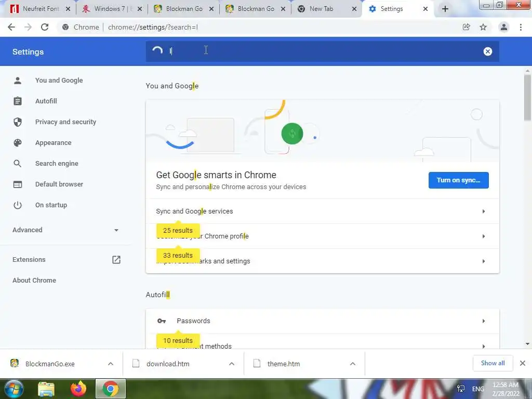532x399 pixels.
Task: Click the Autofill clipboard icon
Action: point(18,101)
